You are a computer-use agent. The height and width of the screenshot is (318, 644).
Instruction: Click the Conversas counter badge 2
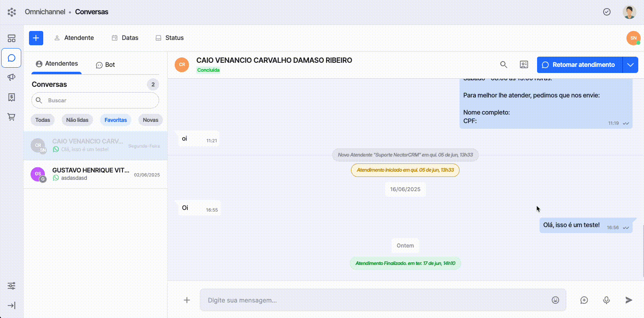(153, 84)
